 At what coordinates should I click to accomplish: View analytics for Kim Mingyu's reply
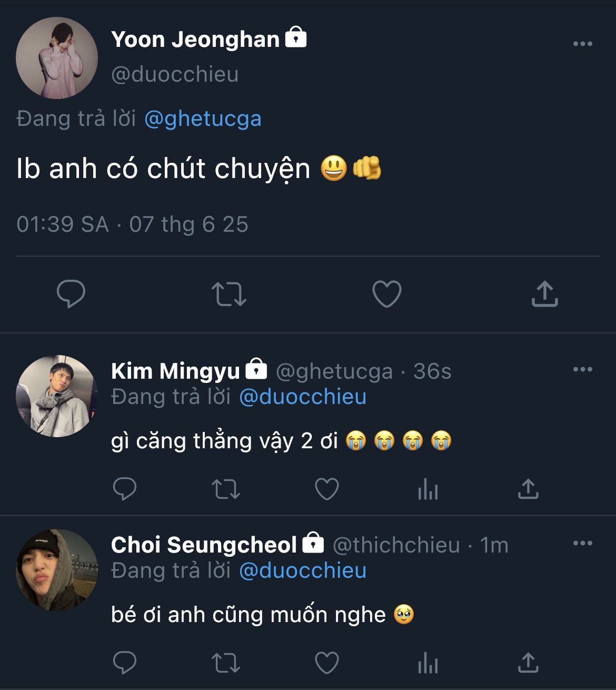coord(428,490)
